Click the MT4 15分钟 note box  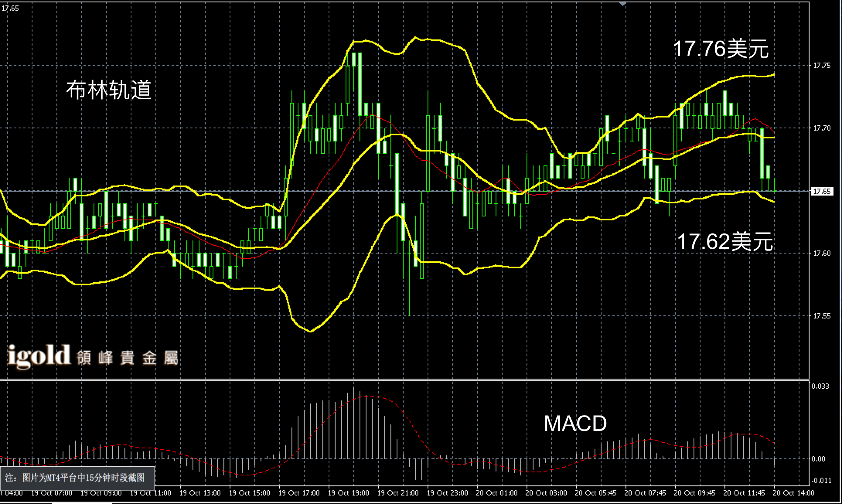coord(77,478)
